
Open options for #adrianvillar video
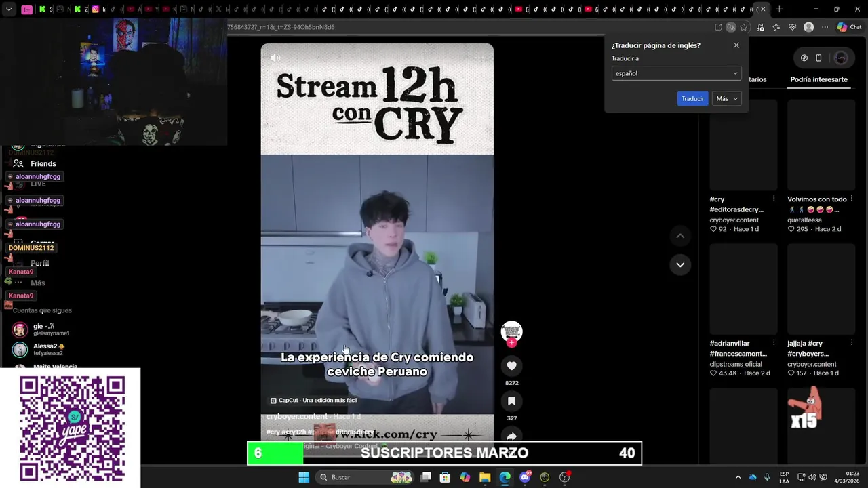point(774,343)
